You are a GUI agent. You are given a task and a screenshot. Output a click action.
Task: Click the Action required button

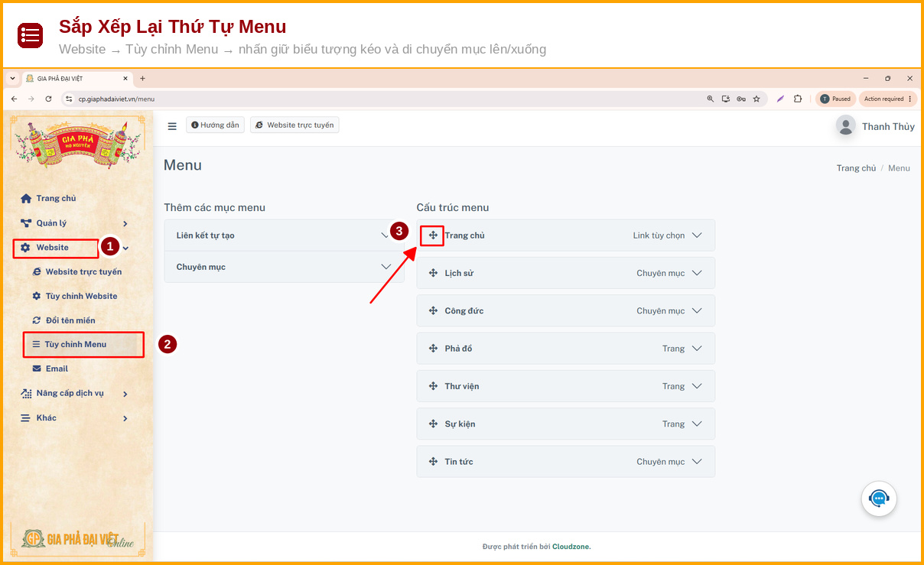click(x=888, y=99)
